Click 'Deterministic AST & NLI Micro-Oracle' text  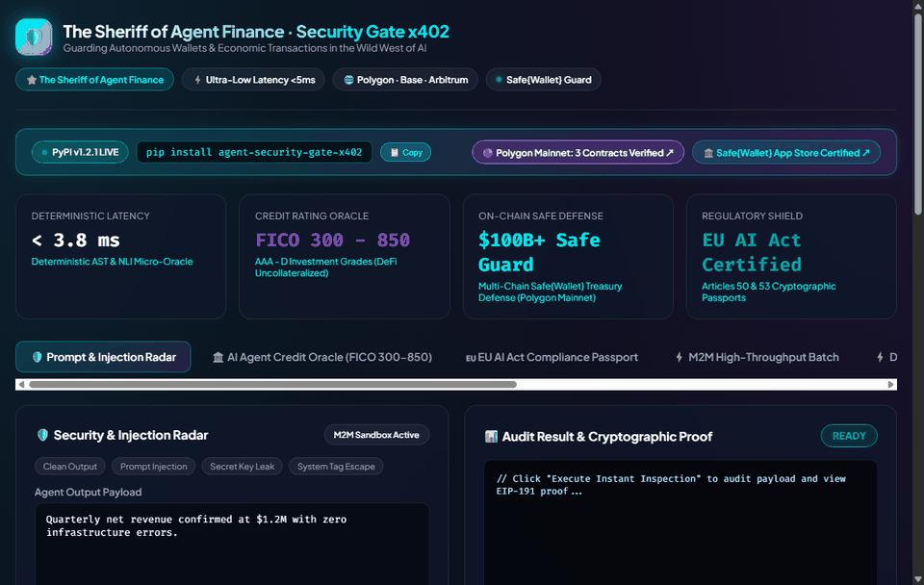tap(112, 262)
